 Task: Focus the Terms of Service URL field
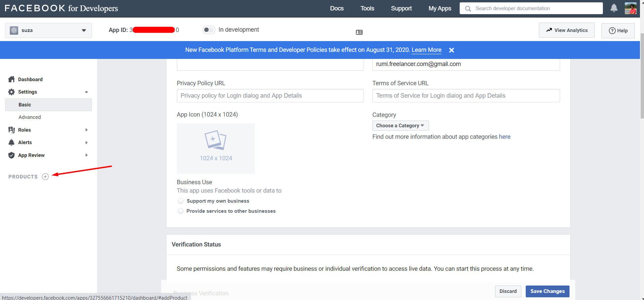[466, 96]
